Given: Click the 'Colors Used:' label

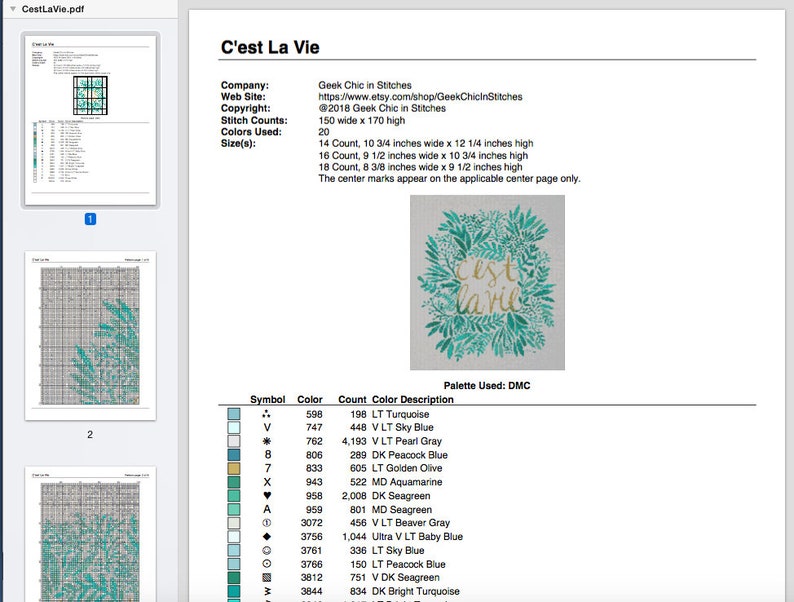Looking at the screenshot, I should tap(251, 132).
